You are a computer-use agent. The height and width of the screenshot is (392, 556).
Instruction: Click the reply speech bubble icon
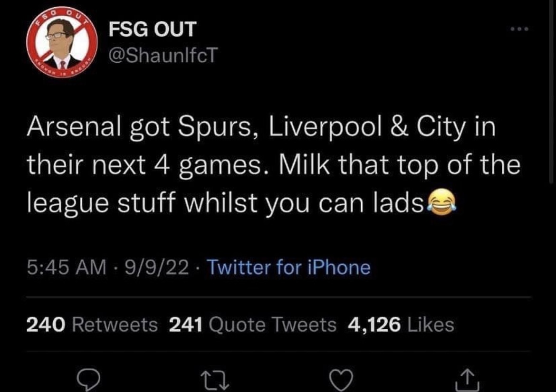click(x=89, y=380)
